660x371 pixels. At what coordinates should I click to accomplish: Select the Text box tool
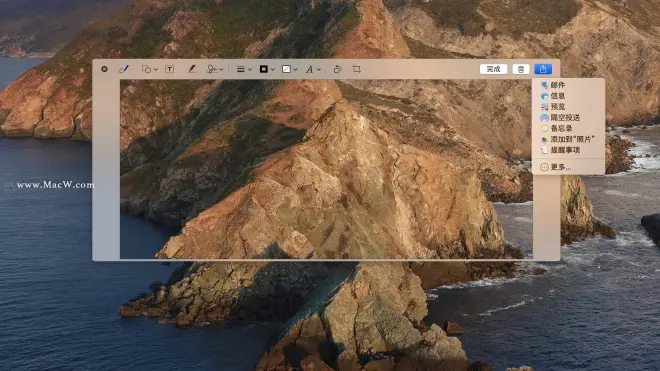[170, 69]
